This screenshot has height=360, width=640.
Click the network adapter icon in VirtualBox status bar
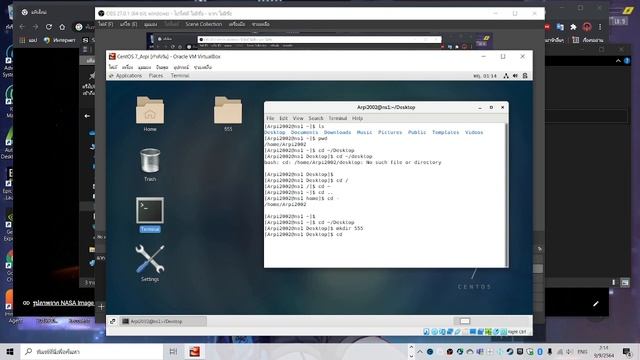pos(449,332)
